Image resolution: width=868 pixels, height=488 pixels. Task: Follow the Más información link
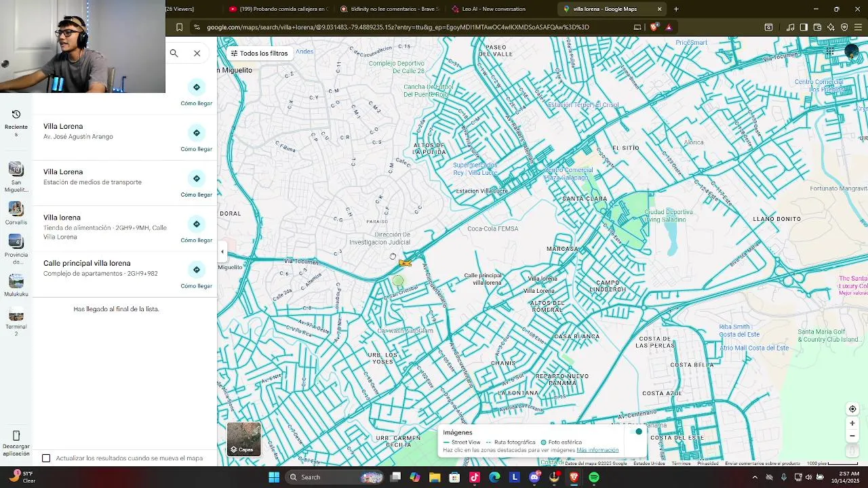click(x=597, y=450)
